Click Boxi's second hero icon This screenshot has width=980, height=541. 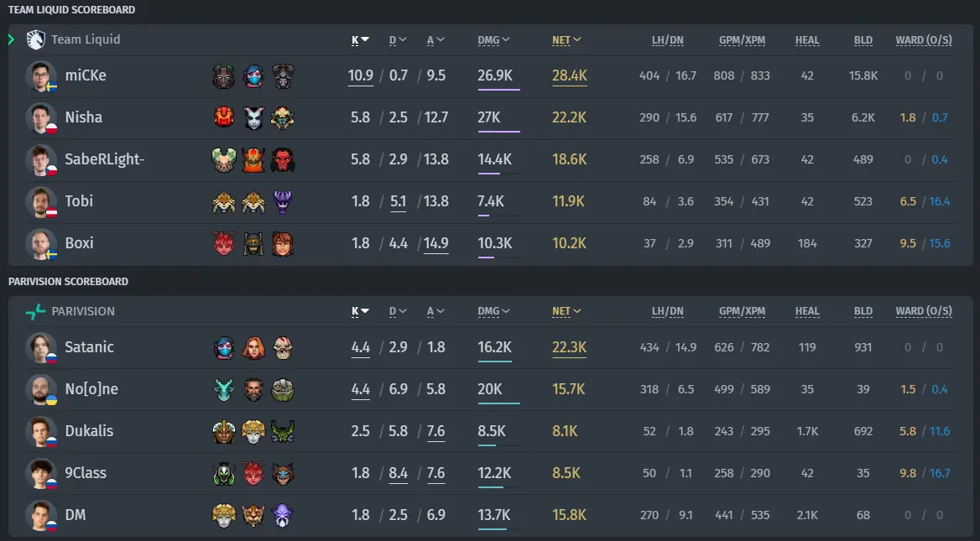tap(253, 243)
